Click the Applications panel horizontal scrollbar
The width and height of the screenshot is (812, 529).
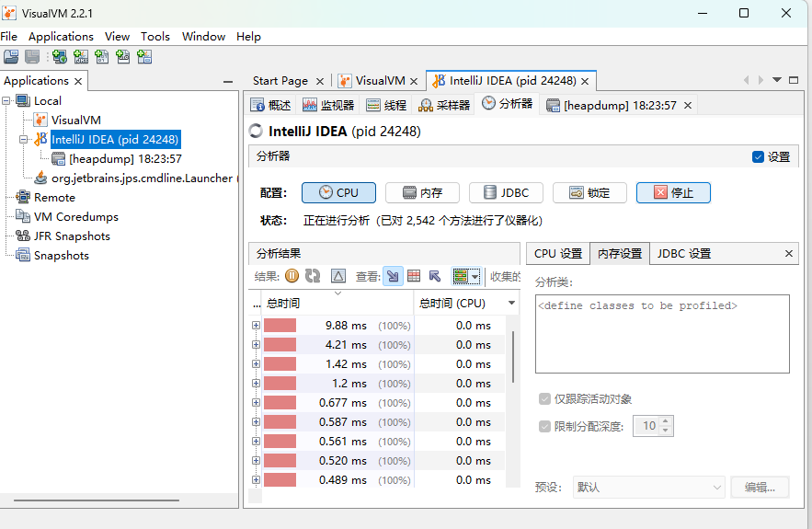(97, 500)
